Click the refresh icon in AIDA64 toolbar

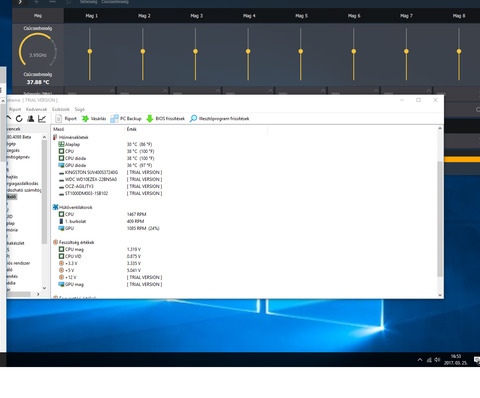[19, 118]
